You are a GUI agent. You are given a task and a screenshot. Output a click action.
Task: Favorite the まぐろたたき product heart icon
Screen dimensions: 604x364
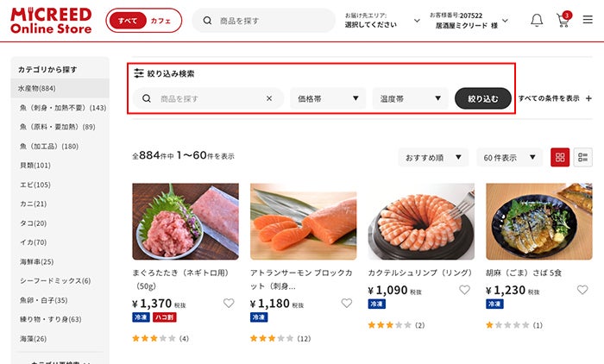point(229,303)
